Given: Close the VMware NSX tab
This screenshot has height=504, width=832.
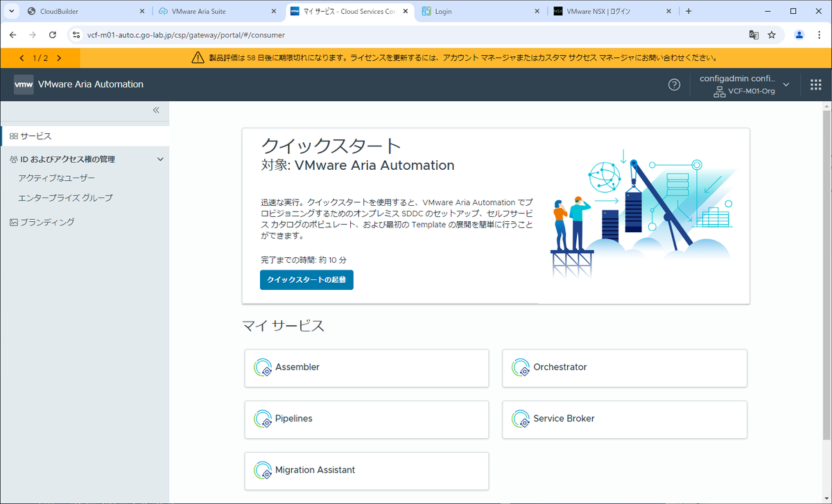Looking at the screenshot, I should coord(669,11).
